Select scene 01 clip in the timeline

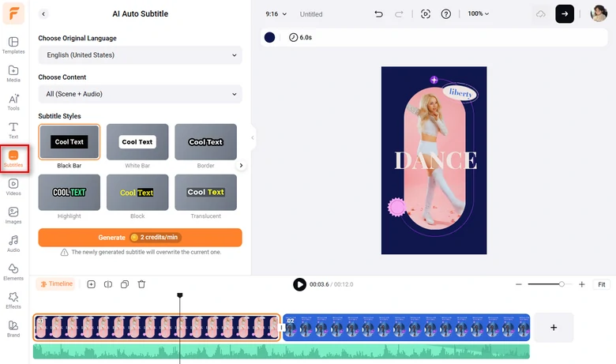pyautogui.click(x=156, y=327)
